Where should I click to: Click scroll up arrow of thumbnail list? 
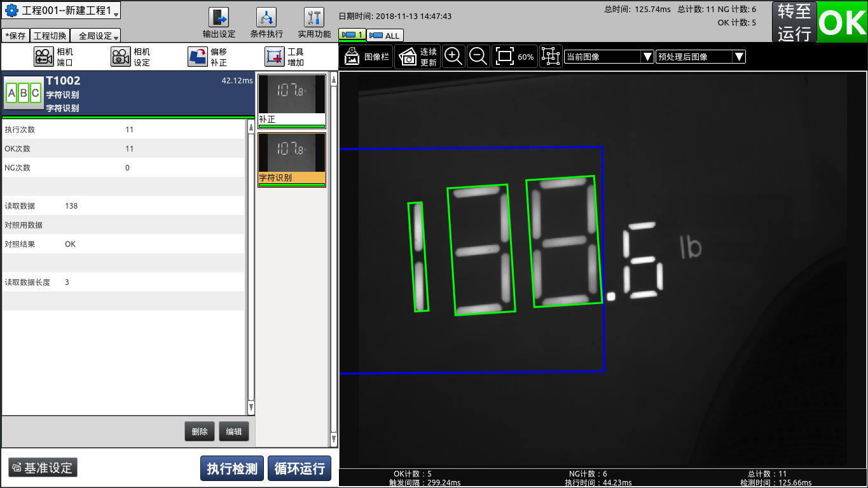tap(334, 81)
